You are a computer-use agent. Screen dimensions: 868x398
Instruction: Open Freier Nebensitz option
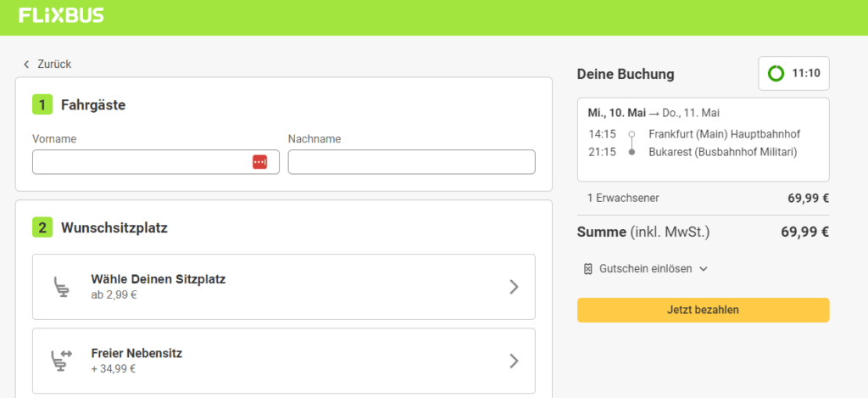point(283,361)
